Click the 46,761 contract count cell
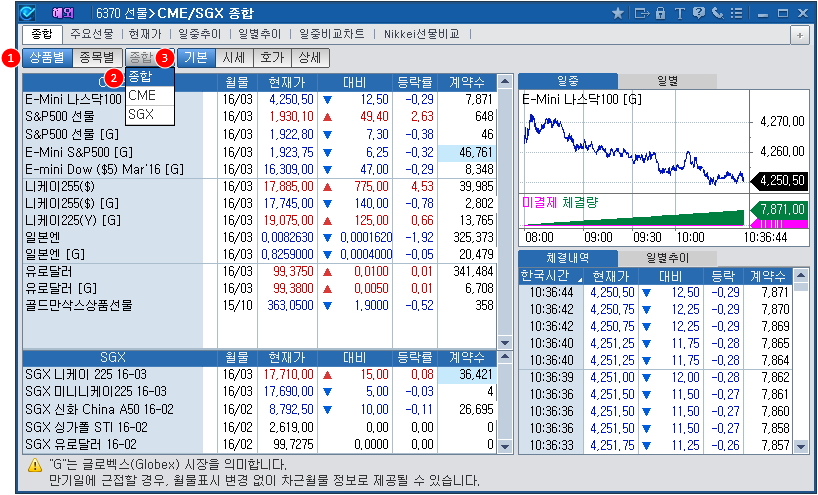The image size is (818, 495). tap(467, 152)
